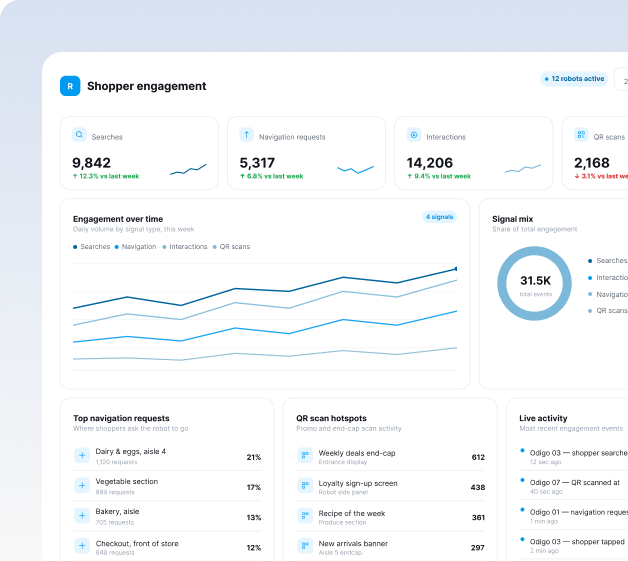Screen dimensions: 628x561
Task: Click the QR scan hotspots heading
Action: (x=331, y=418)
